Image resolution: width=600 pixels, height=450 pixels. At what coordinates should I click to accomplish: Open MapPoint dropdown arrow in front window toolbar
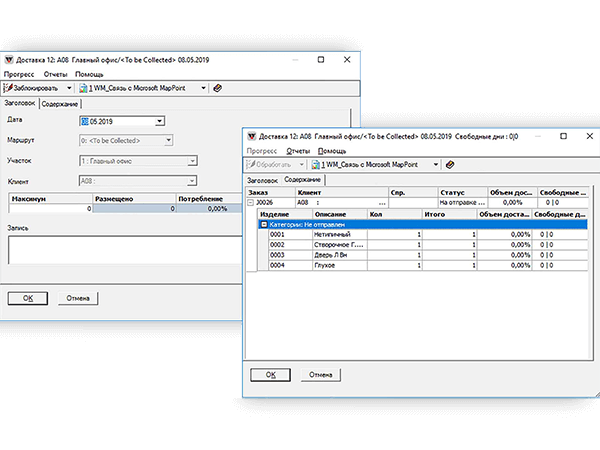[x=436, y=164]
